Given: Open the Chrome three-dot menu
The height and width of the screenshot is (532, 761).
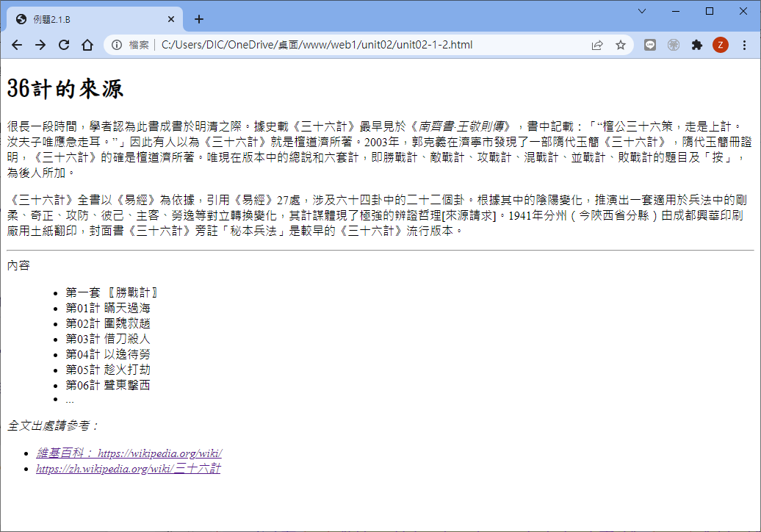Looking at the screenshot, I should (x=744, y=45).
